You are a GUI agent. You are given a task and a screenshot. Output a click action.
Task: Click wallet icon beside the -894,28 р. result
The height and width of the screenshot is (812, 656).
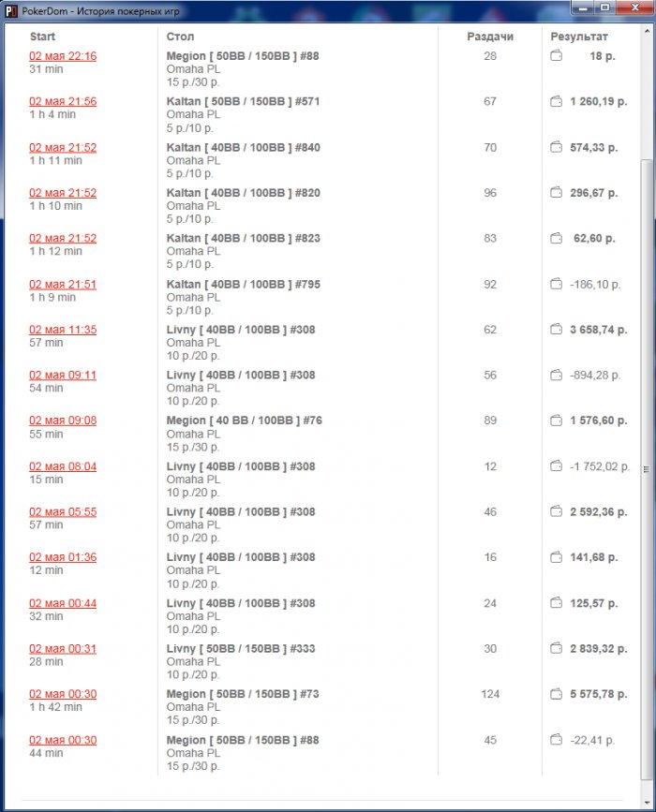tap(556, 376)
